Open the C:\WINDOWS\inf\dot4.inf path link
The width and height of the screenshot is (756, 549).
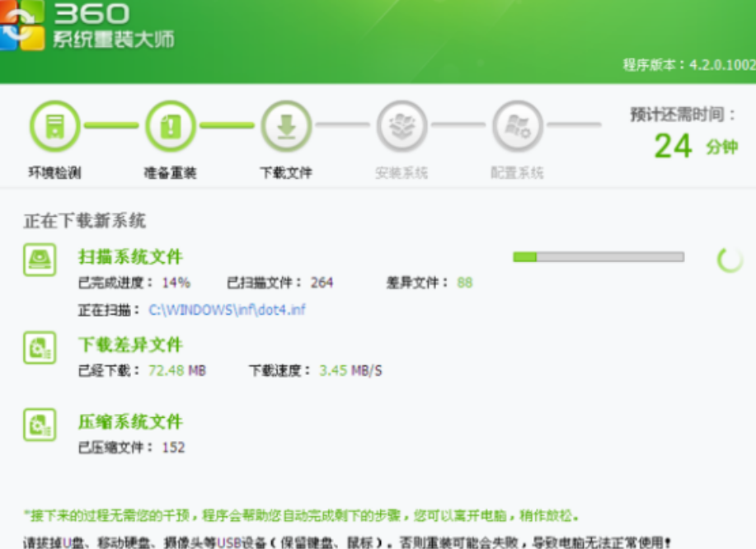coord(227,310)
